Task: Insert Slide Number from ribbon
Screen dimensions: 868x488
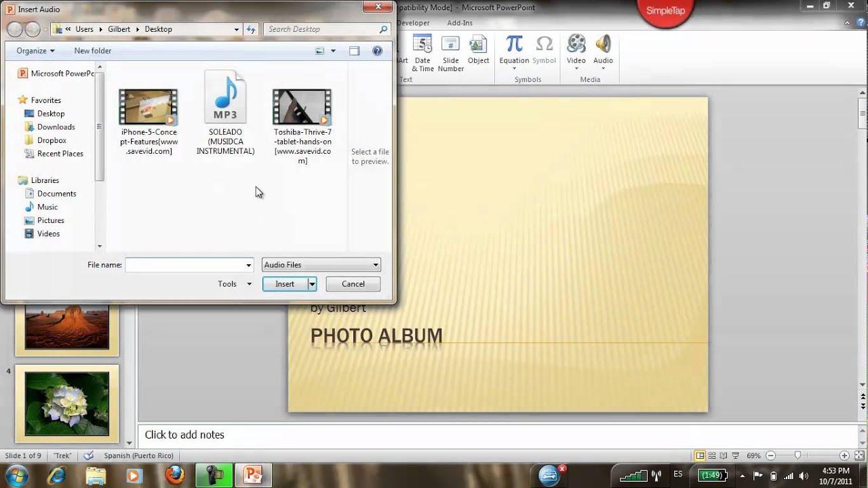Action: point(451,54)
